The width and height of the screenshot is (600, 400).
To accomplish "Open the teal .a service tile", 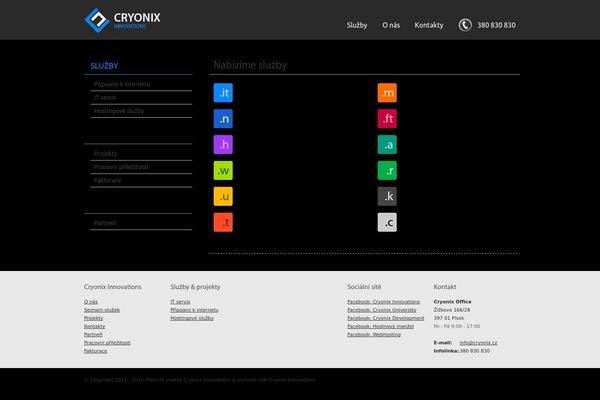I will (387, 145).
